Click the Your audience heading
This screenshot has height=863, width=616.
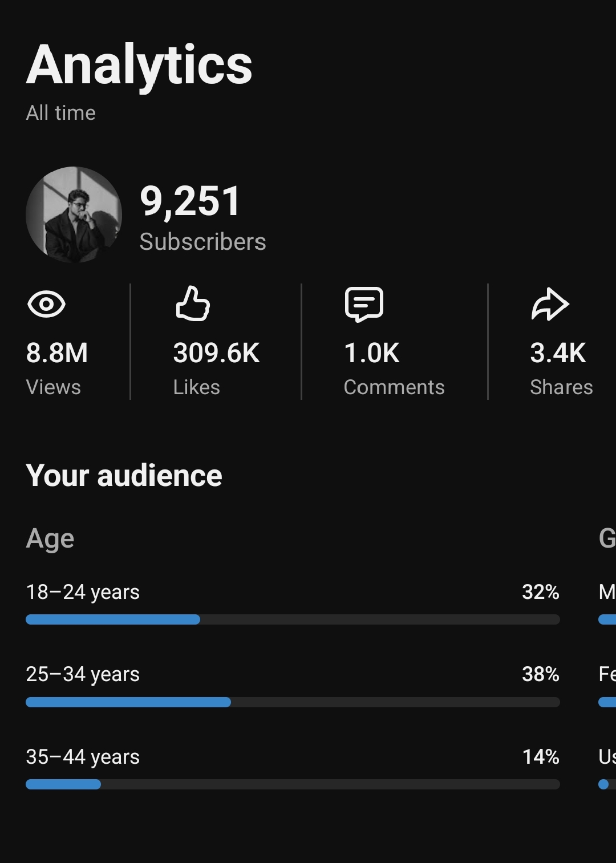124,476
